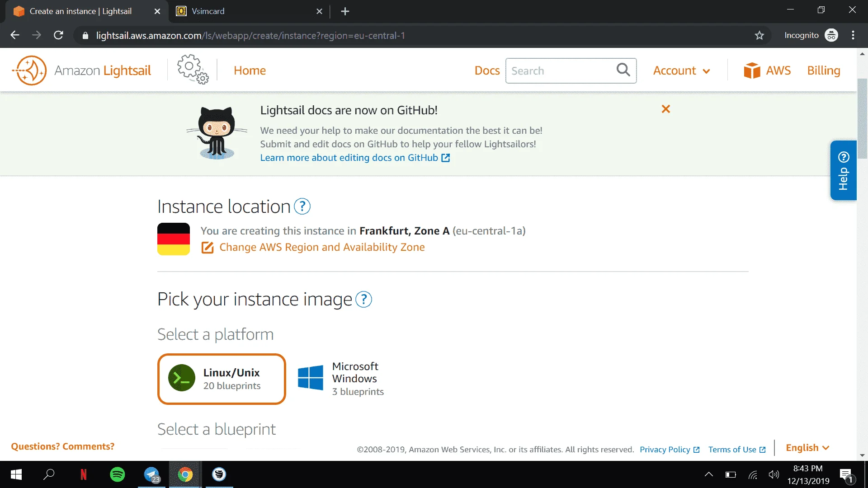Click the Incognito profile icon
The width and height of the screenshot is (868, 488).
(x=831, y=35)
